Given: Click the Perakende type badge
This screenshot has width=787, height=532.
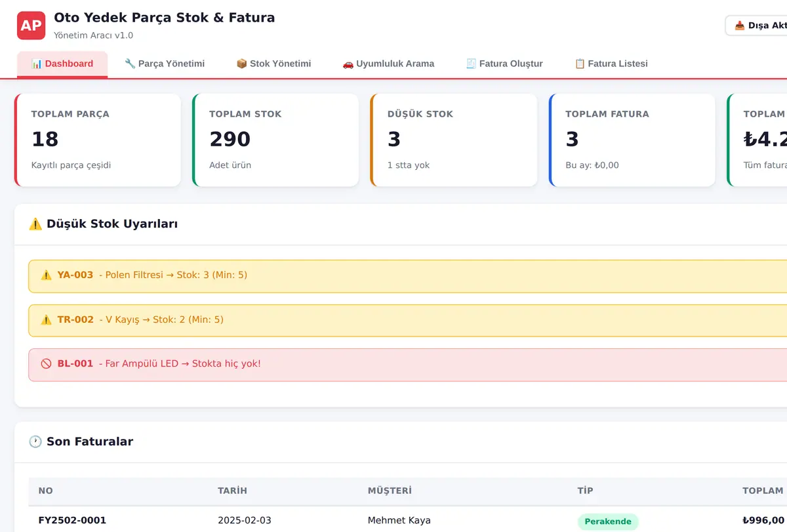Looking at the screenshot, I should 608,522.
